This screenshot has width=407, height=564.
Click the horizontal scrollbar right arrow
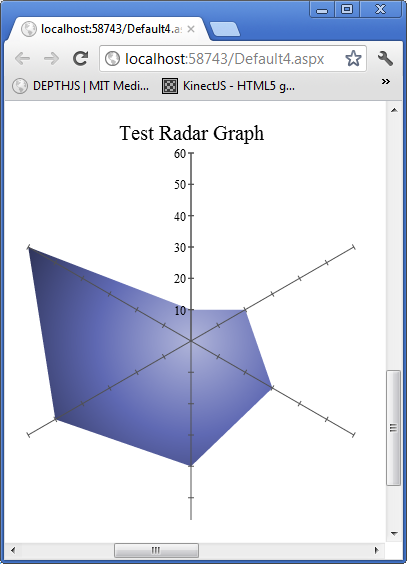point(376,550)
